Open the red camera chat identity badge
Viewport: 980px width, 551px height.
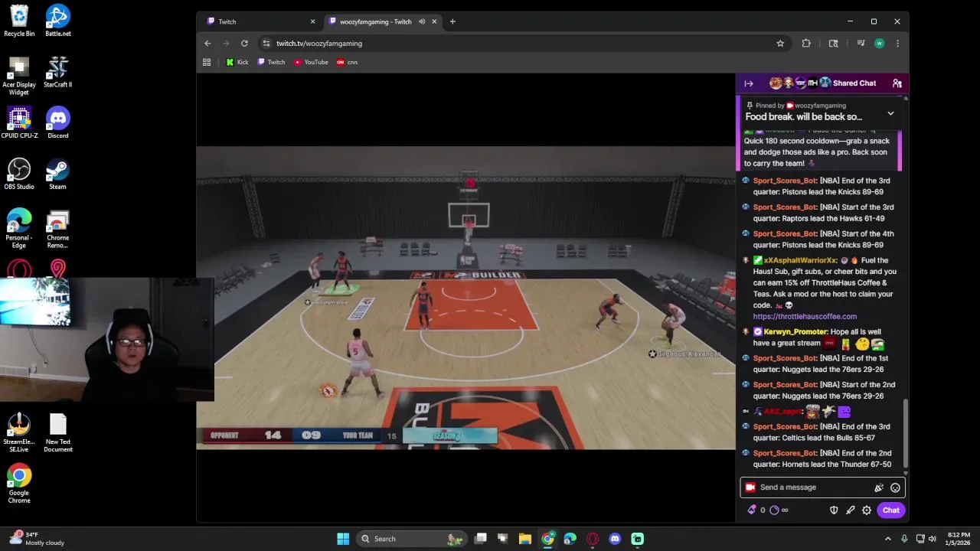tap(750, 487)
